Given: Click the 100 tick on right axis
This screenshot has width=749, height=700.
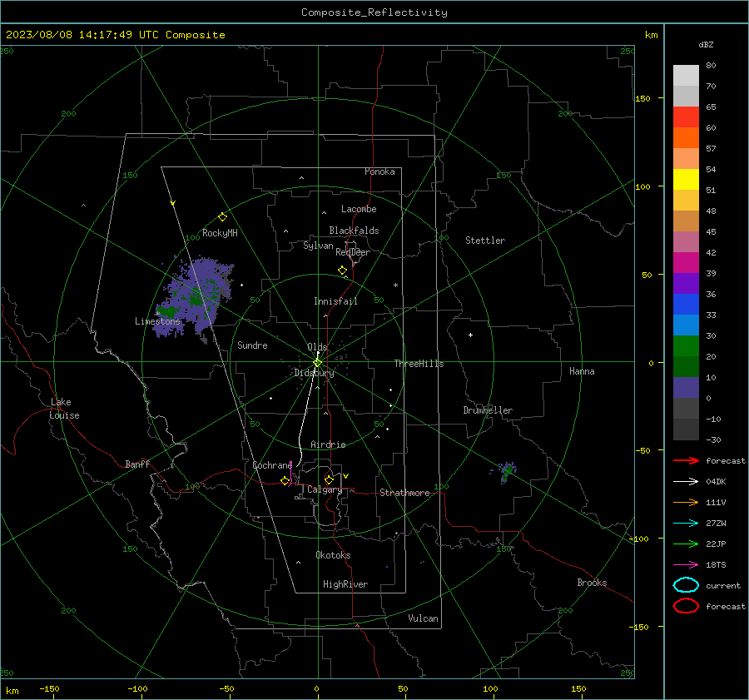Looking at the screenshot, I should [642, 186].
